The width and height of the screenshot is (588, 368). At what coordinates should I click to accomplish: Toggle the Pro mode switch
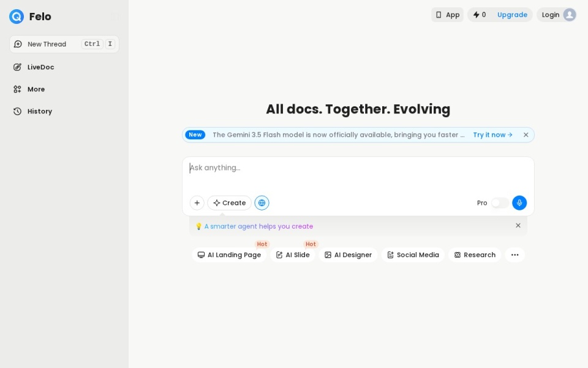(500, 203)
